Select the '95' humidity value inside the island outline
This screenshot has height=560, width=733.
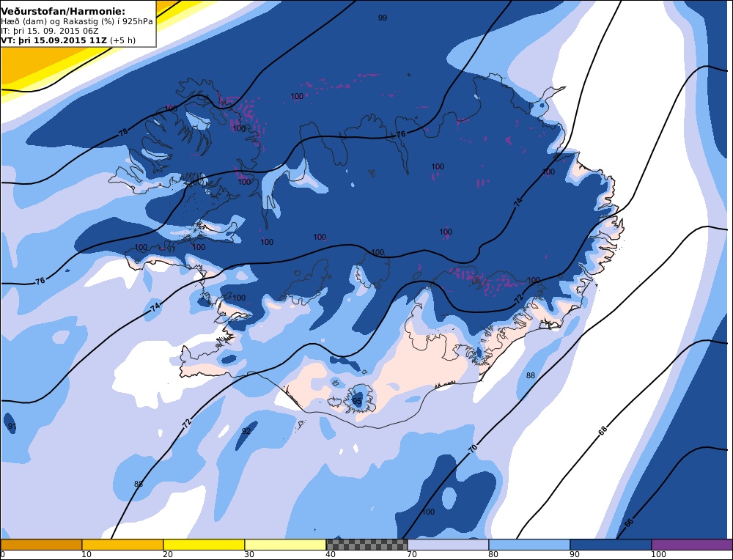(357, 401)
